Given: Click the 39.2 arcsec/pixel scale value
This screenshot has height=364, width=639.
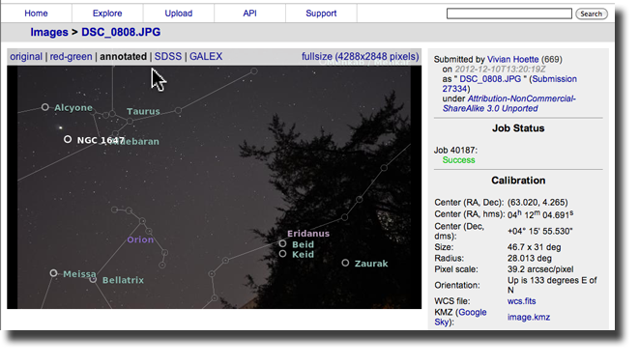Looking at the screenshot, I should 540,269.
